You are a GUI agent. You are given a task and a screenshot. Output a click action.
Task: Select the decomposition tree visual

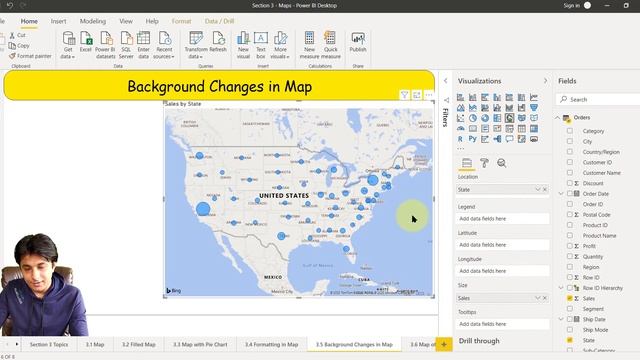point(497,139)
